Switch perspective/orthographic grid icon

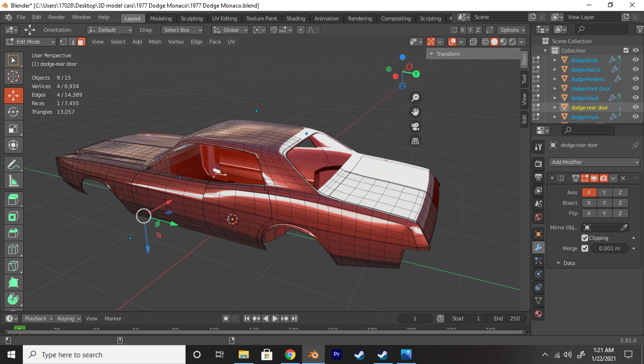tap(415, 141)
